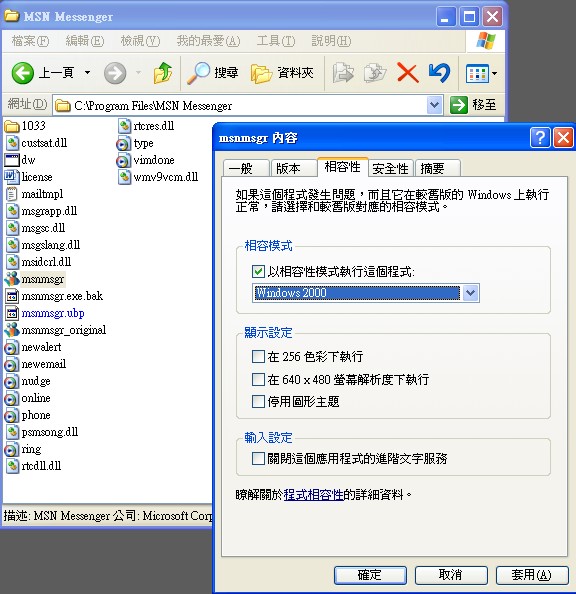
Task: Toggle the Folders pane button
Action: (282, 73)
